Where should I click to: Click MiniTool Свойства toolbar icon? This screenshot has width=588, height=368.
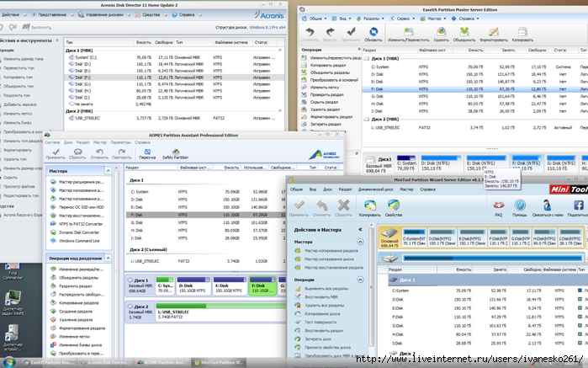point(394,205)
